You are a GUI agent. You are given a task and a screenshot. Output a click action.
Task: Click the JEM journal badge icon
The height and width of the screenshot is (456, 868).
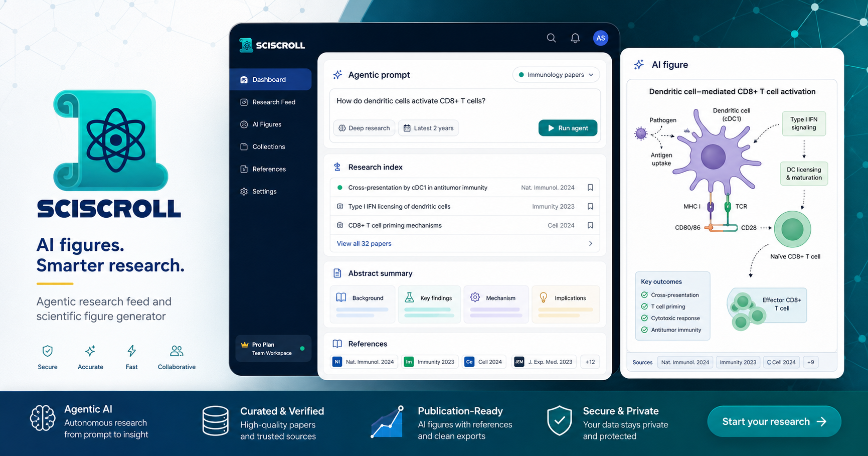(x=519, y=362)
